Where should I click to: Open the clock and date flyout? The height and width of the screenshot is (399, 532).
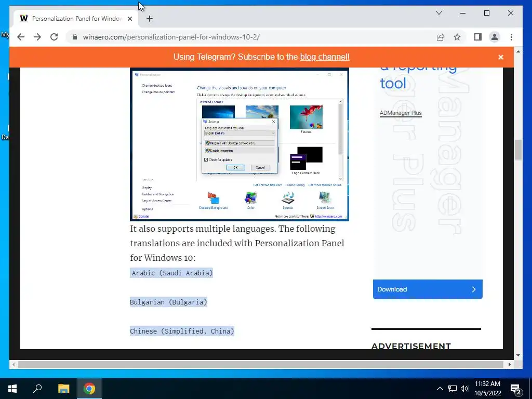(487, 389)
